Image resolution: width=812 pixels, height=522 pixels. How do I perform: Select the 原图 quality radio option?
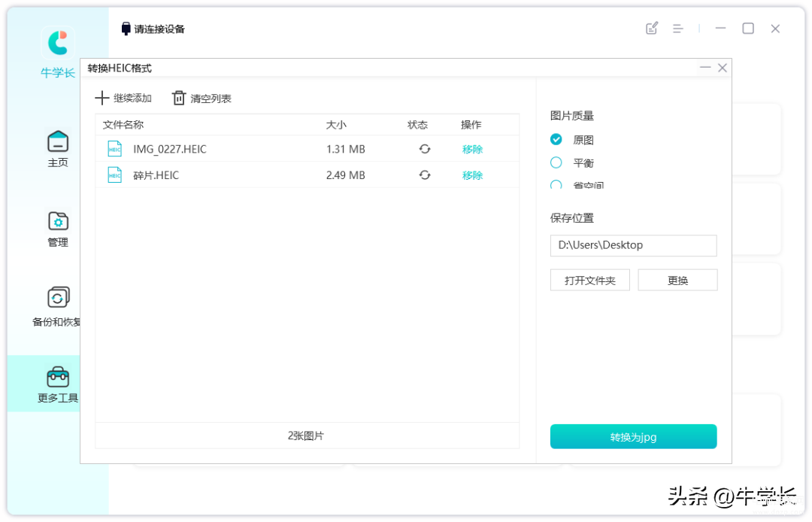coord(556,140)
